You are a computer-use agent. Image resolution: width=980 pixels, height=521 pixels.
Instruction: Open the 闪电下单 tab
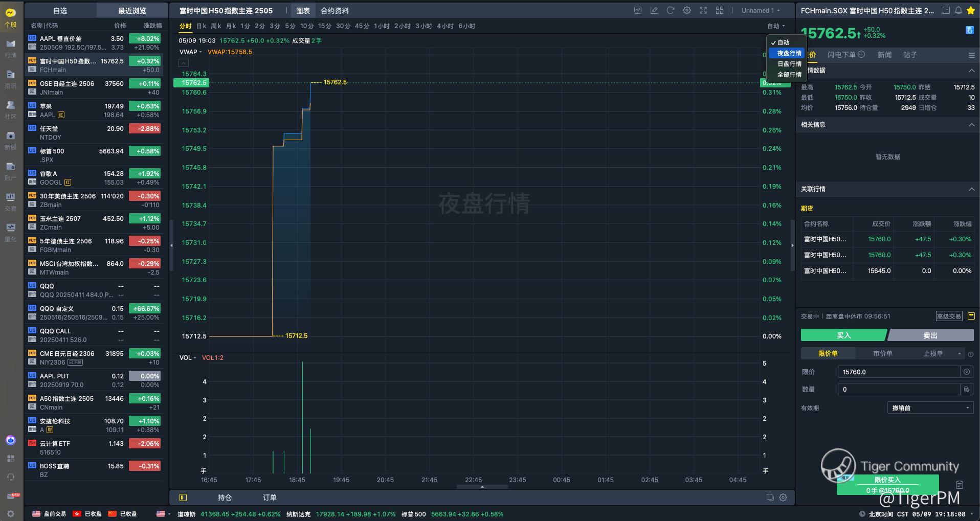coord(846,55)
